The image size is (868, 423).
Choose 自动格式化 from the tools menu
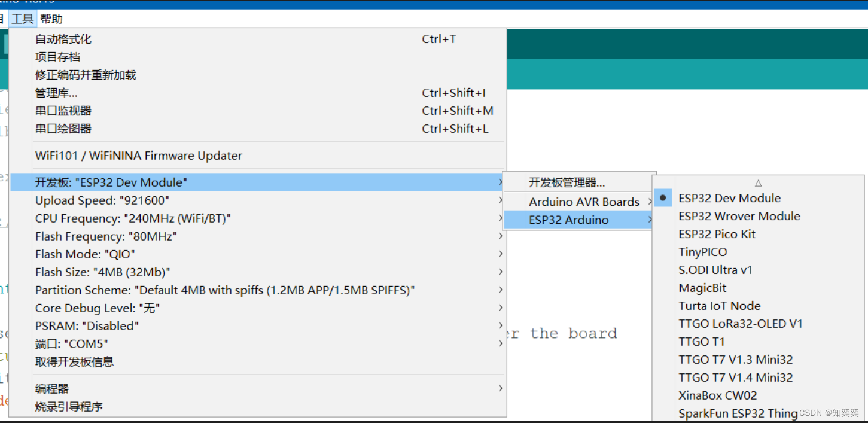point(258,39)
